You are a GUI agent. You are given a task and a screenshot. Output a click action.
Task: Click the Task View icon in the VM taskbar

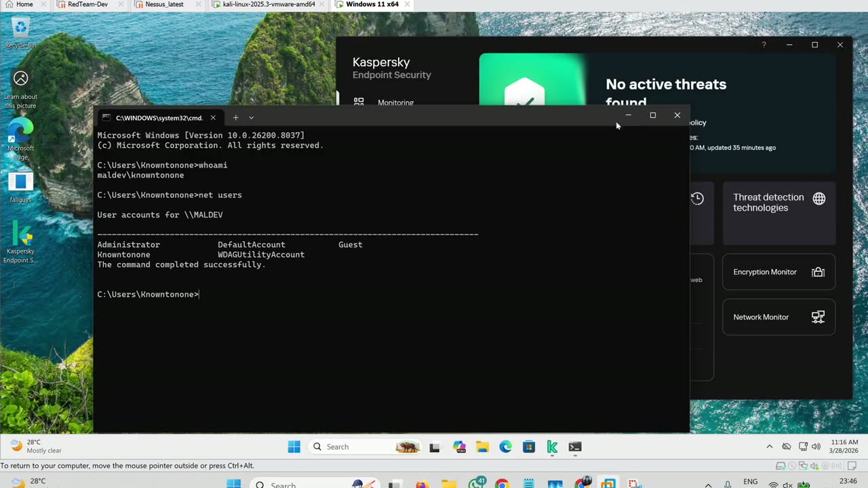tap(435, 447)
